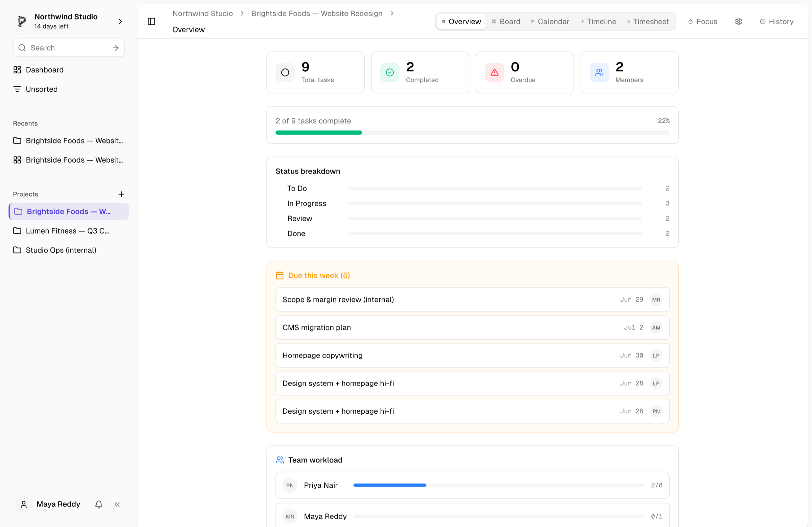This screenshot has height=527, width=812.
Task: Open Studio Ops (internal) project
Action: tap(69, 250)
